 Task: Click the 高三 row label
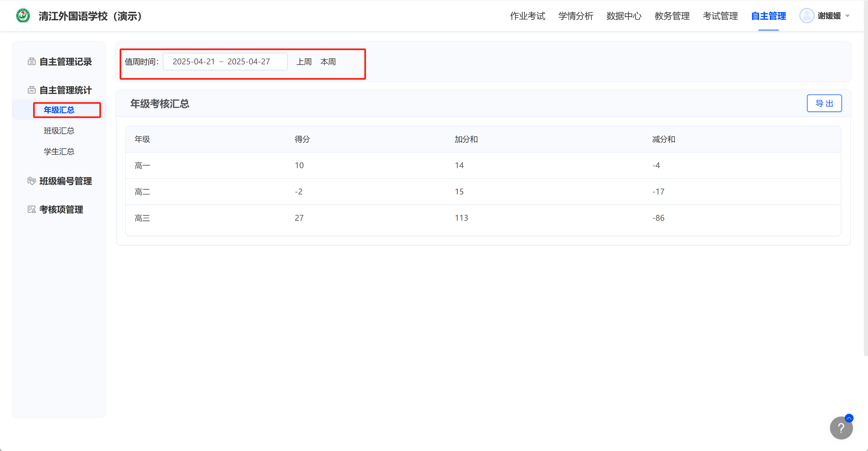[x=142, y=218]
